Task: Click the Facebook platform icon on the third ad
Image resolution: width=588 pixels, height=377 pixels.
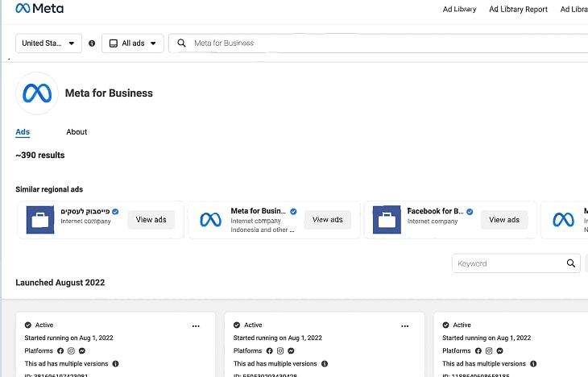Action: click(x=478, y=351)
